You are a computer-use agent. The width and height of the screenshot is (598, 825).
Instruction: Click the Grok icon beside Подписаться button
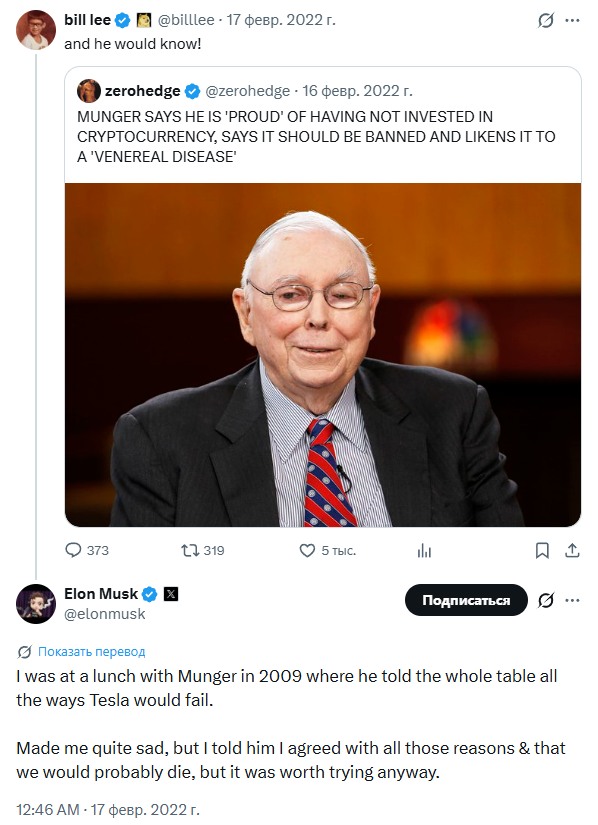coord(546,600)
